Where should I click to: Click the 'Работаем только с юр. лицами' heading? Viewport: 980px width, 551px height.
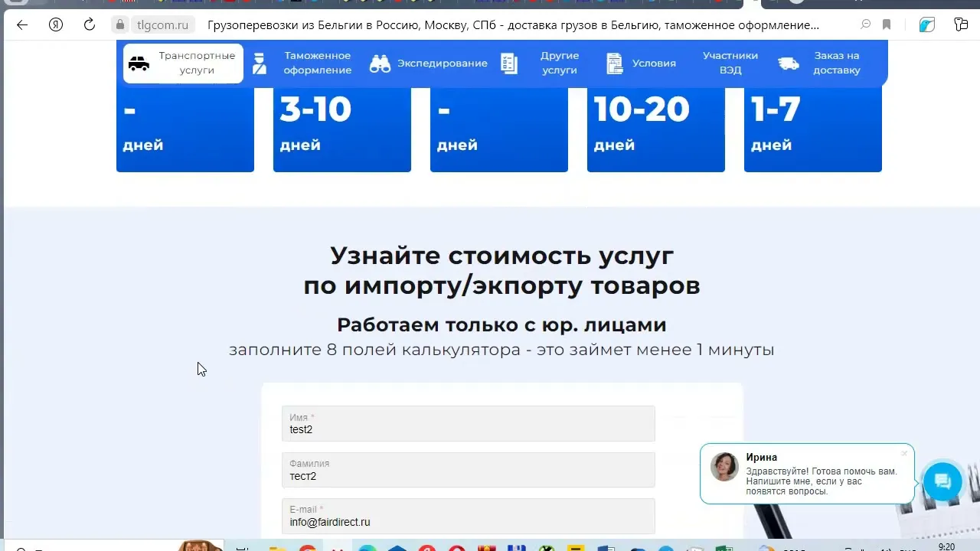click(x=501, y=324)
